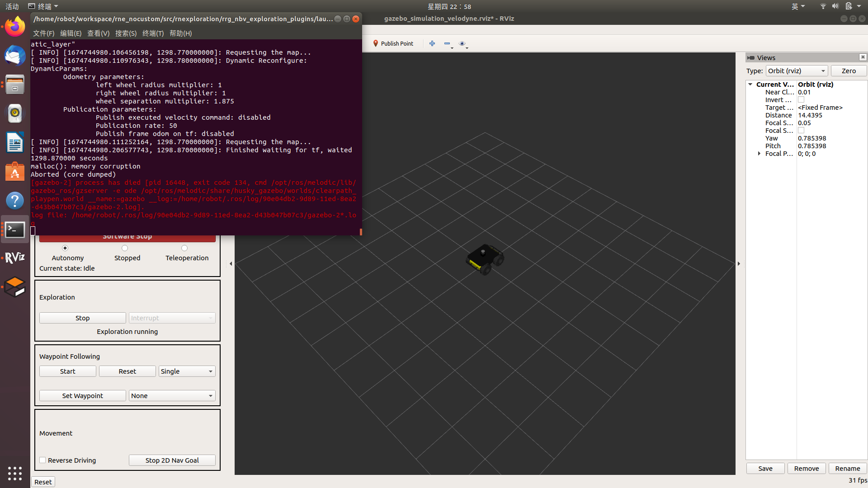Click the Show Applications grid icon
The width and height of the screenshot is (868, 488).
coord(15,474)
